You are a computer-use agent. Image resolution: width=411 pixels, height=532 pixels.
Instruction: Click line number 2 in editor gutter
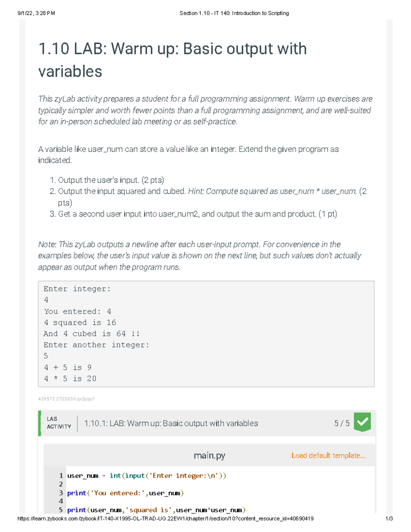point(61,484)
